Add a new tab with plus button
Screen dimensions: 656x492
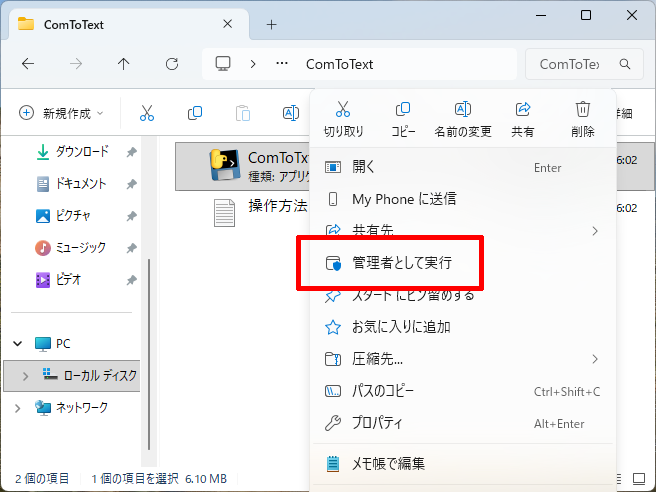pyautogui.click(x=271, y=24)
